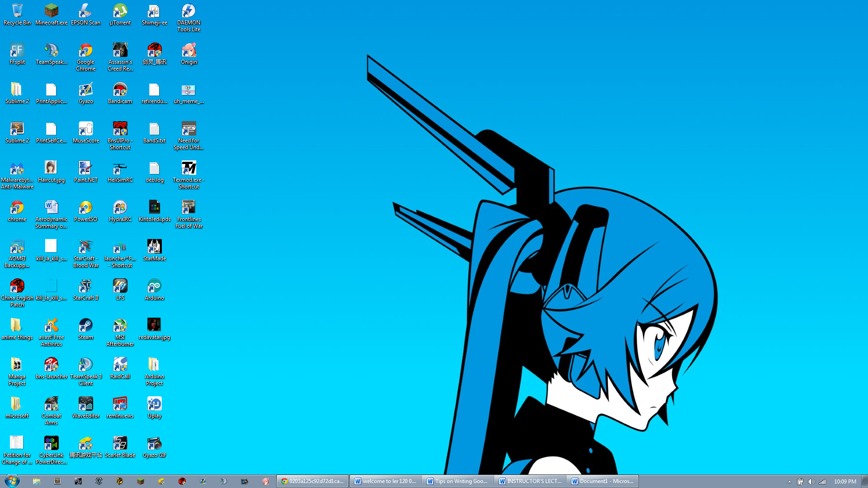Click the Show Desktop button
The width and height of the screenshot is (868, 488).
864,481
